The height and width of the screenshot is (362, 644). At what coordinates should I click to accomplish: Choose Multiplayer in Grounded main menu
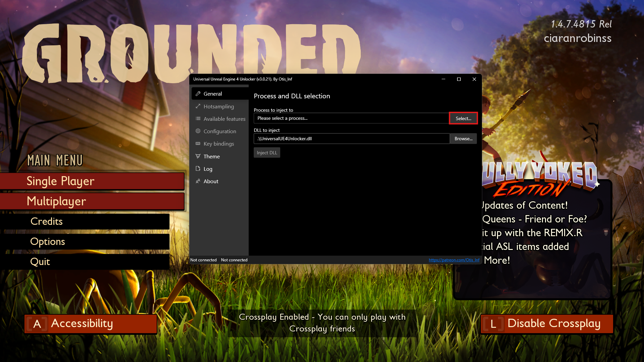coord(92,201)
